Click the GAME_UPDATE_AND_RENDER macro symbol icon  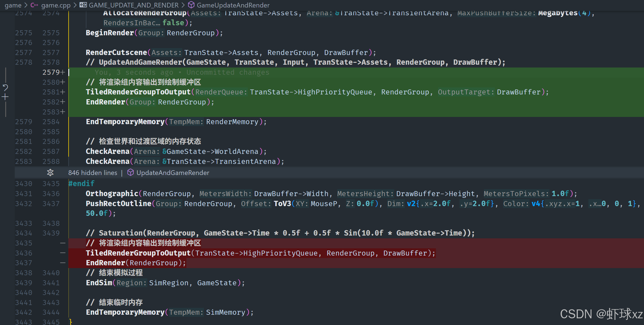[83, 5]
